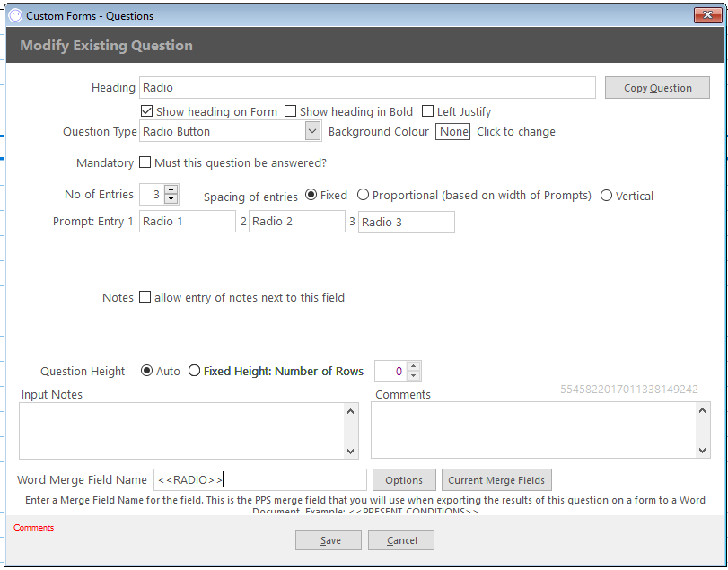Click inside the Input Notes text area
Image resolution: width=728 pixels, height=570 pixels.
[182, 431]
